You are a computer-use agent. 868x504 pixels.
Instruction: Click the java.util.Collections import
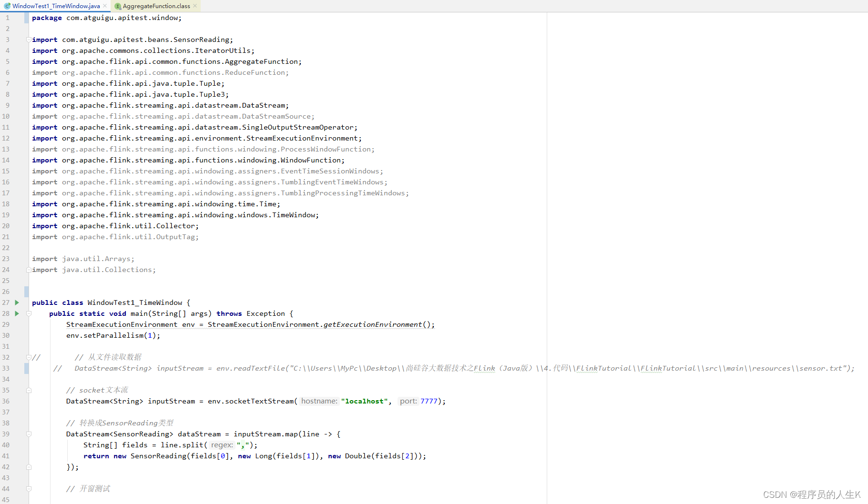pyautogui.click(x=94, y=270)
